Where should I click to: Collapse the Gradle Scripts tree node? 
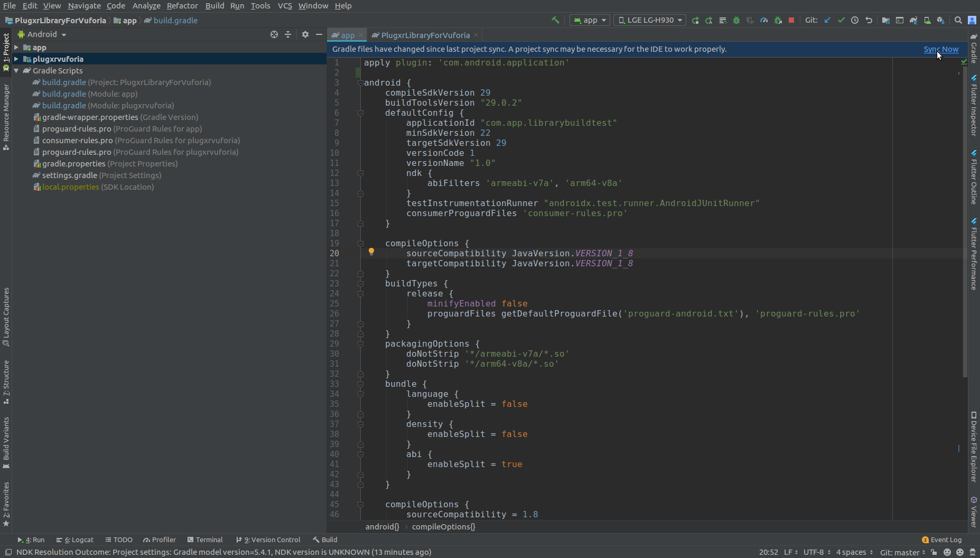coord(16,71)
